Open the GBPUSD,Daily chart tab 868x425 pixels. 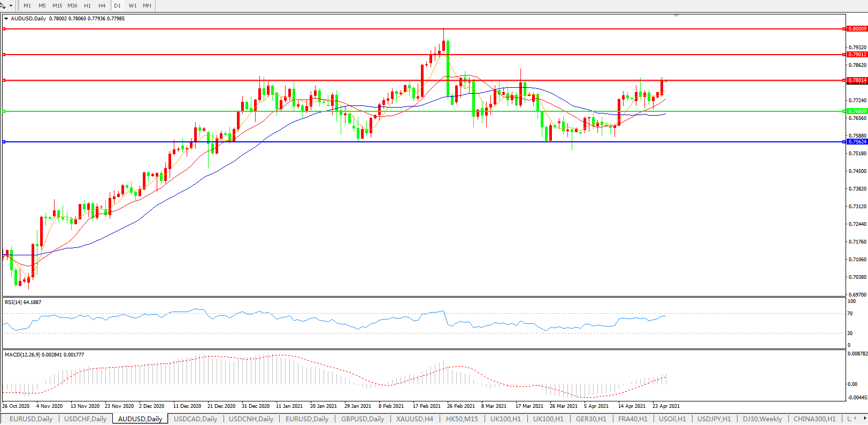point(363,419)
